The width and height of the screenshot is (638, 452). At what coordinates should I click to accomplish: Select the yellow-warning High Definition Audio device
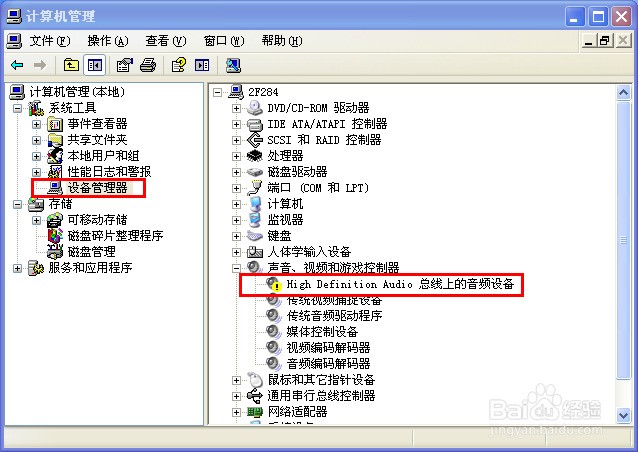coord(390,284)
